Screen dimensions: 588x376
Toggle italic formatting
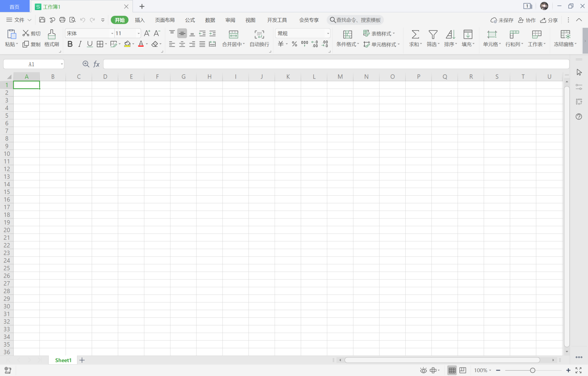(79, 44)
